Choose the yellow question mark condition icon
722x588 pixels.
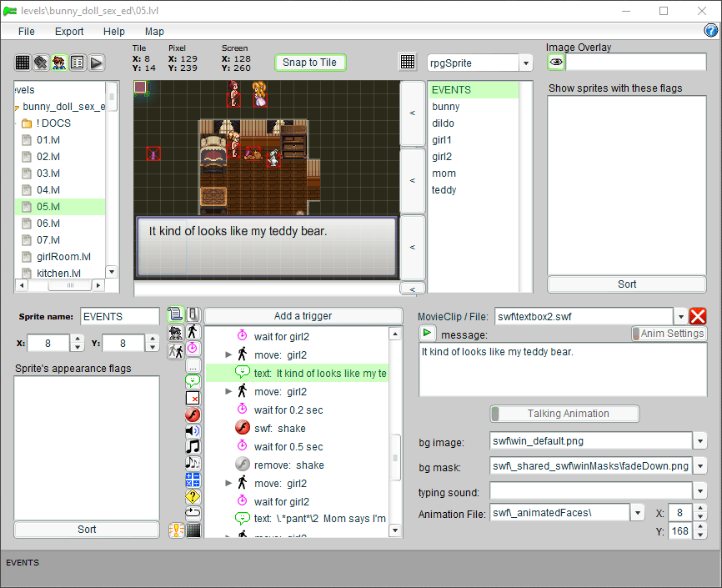click(193, 496)
